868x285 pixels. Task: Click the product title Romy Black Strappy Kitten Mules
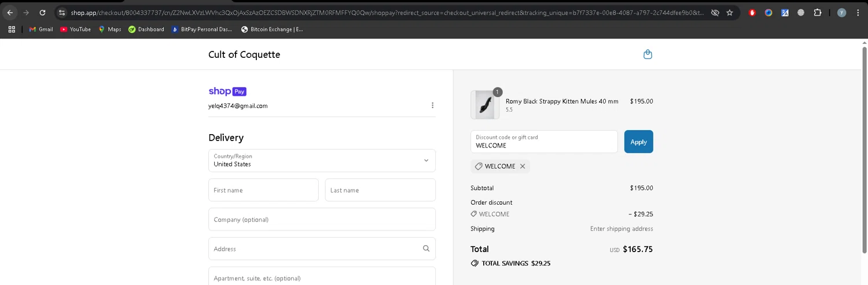tap(562, 101)
